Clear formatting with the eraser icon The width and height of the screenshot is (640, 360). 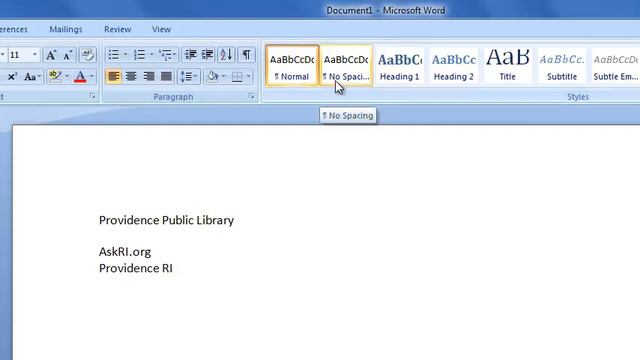(x=87, y=55)
